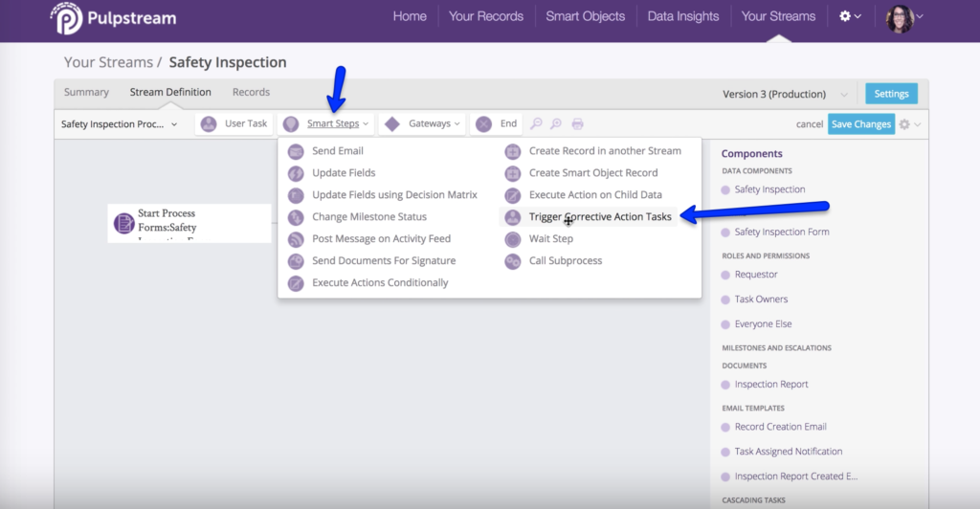Add an End step from toolbar
This screenshot has height=509, width=980.
497,123
